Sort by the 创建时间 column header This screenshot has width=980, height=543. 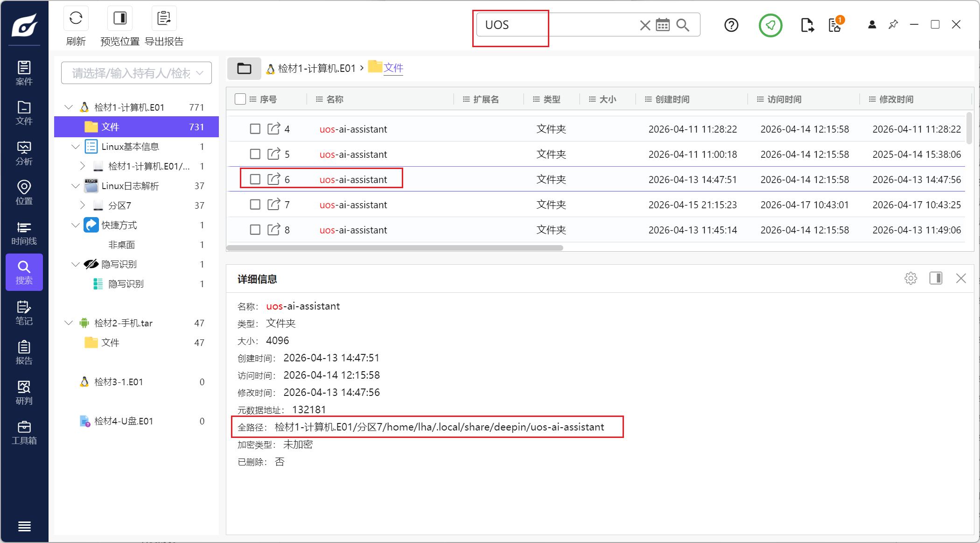pyautogui.click(x=672, y=99)
